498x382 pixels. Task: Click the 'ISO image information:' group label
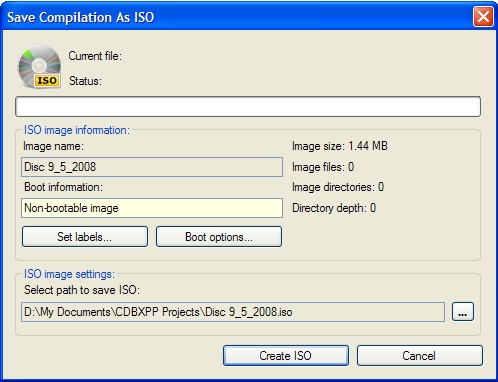pos(77,130)
